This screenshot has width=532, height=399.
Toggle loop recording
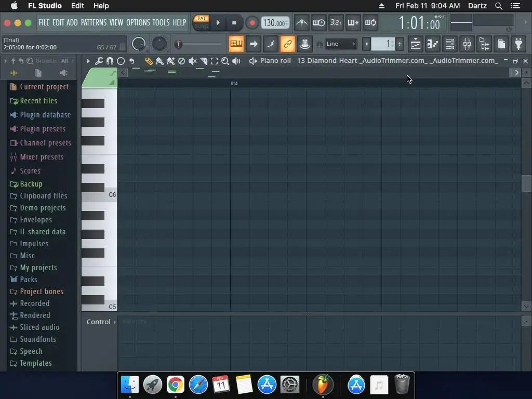370,23
